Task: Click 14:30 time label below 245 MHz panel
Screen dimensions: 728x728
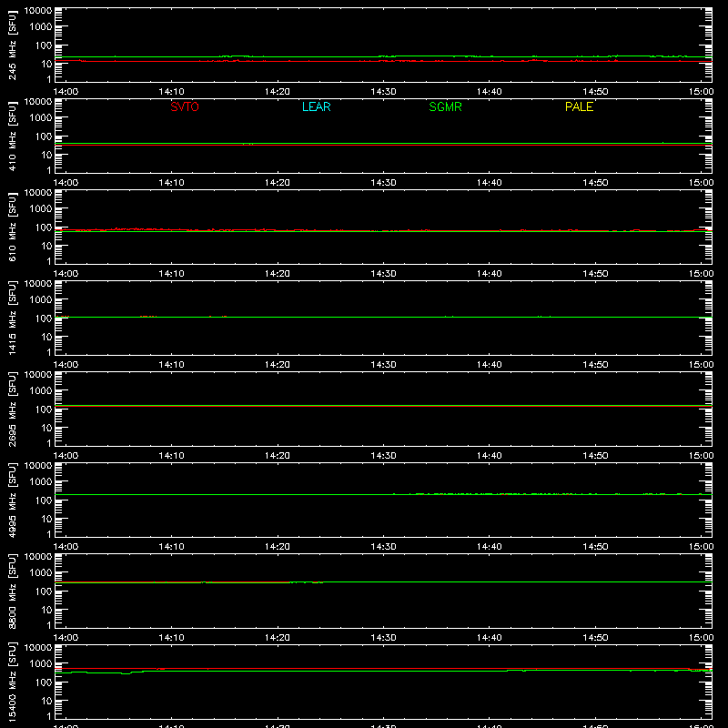Action: pos(383,92)
